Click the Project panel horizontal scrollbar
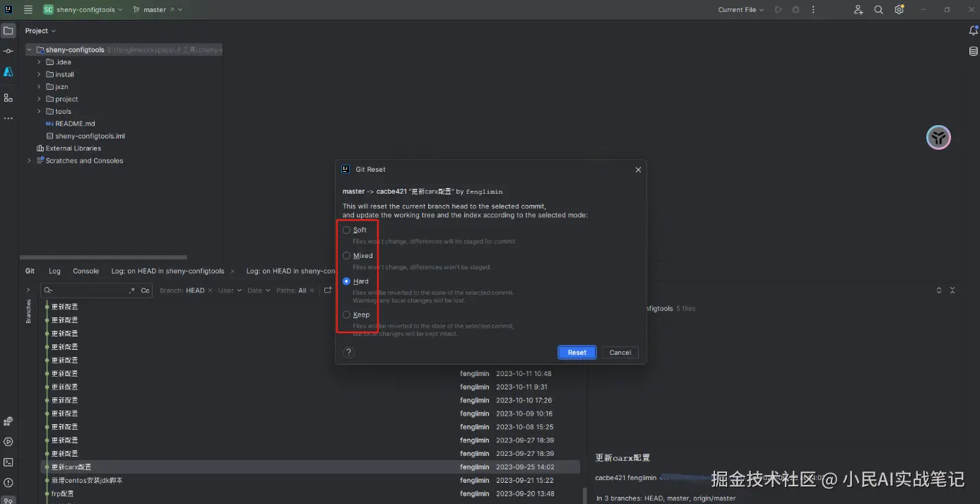The height and width of the screenshot is (504, 980). click(103, 257)
